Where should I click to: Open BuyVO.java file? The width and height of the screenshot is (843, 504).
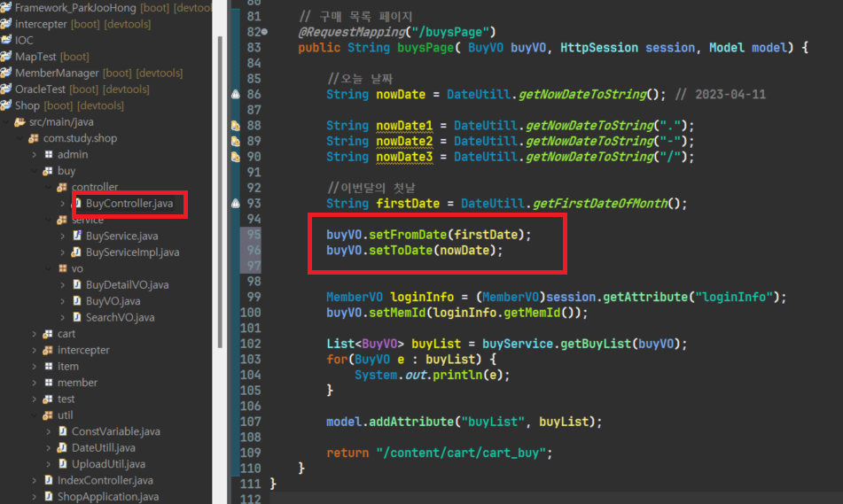pyautogui.click(x=113, y=301)
